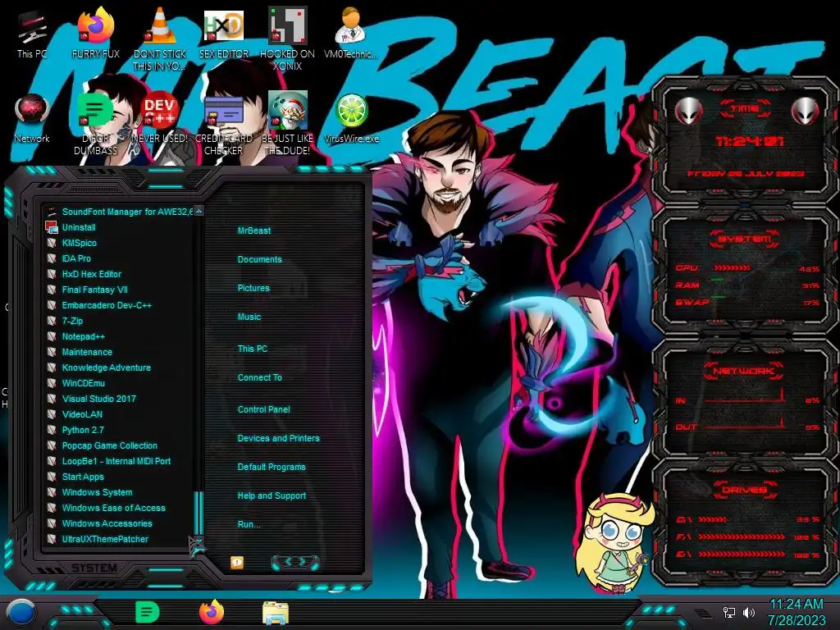Click scroll-up arrow of program list
The height and width of the screenshot is (630, 840).
tap(199, 211)
